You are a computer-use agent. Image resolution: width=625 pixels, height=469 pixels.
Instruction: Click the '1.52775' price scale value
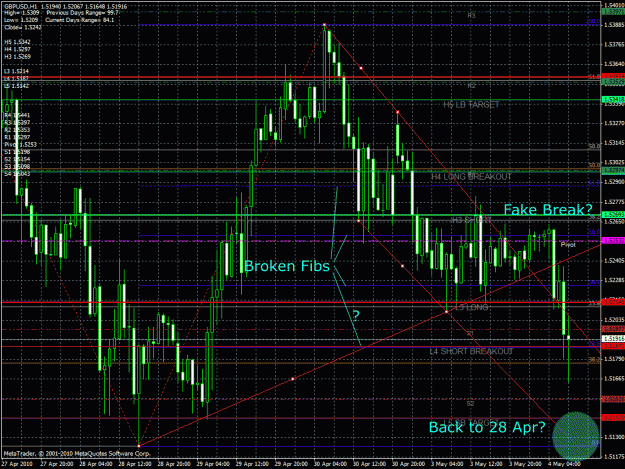614,202
